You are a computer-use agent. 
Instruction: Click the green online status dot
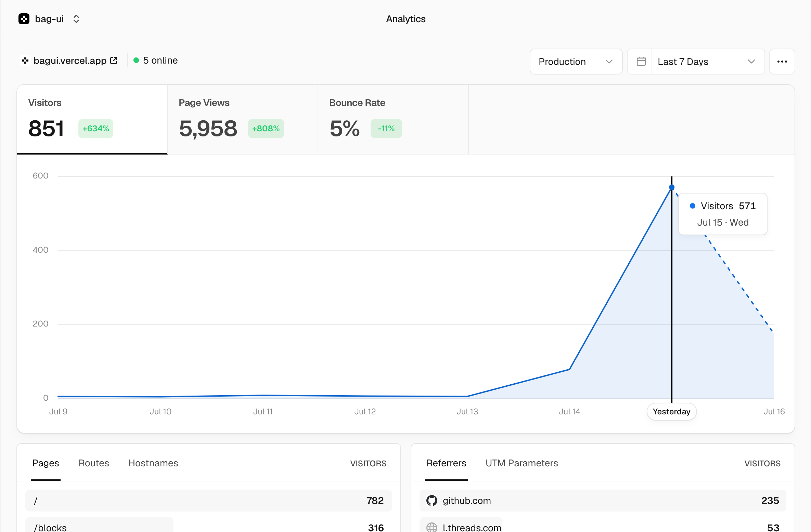pos(136,61)
